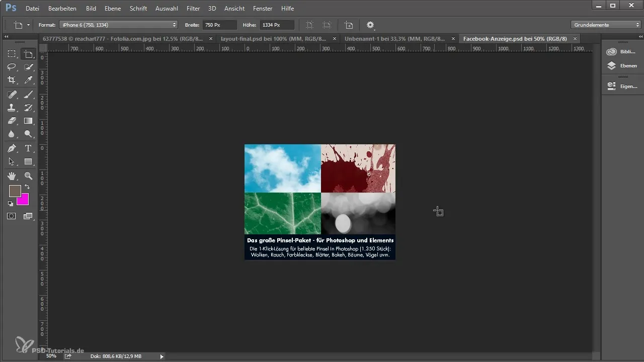Select the Brush tool
The width and height of the screenshot is (644, 362).
pyautogui.click(x=29, y=94)
